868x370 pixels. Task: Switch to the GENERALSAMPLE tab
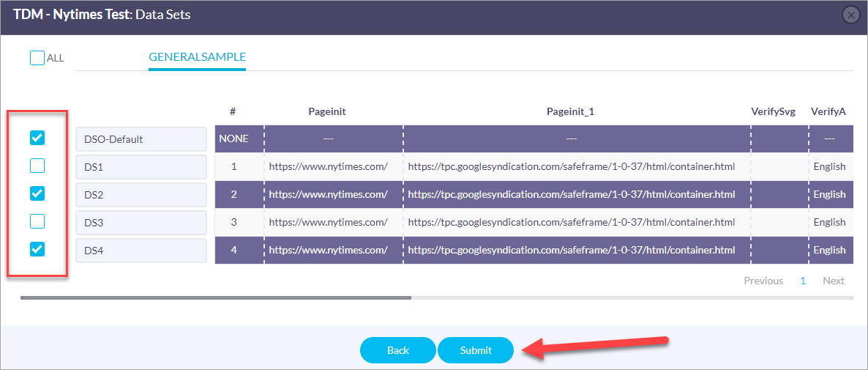click(197, 56)
